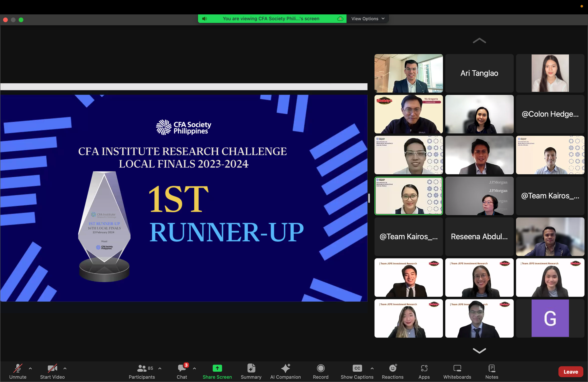
Task: Open the Notes tool
Action: pyautogui.click(x=492, y=369)
